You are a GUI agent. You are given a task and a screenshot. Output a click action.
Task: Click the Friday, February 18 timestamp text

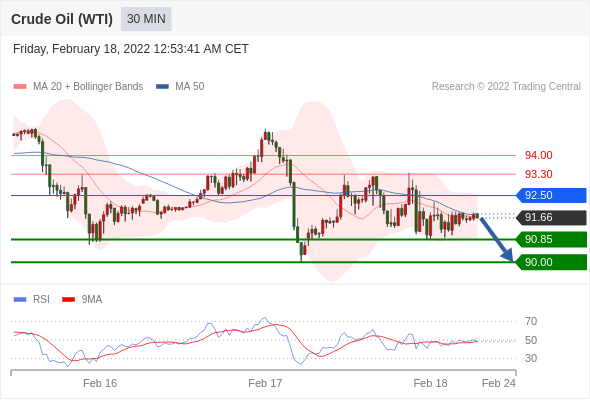[x=131, y=49]
